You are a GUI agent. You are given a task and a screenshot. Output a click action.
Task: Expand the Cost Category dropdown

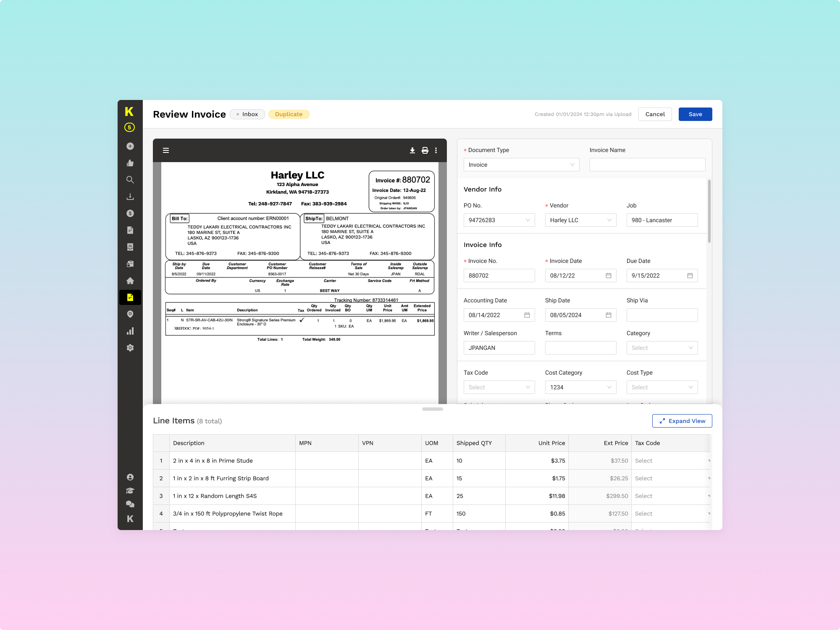click(x=580, y=387)
